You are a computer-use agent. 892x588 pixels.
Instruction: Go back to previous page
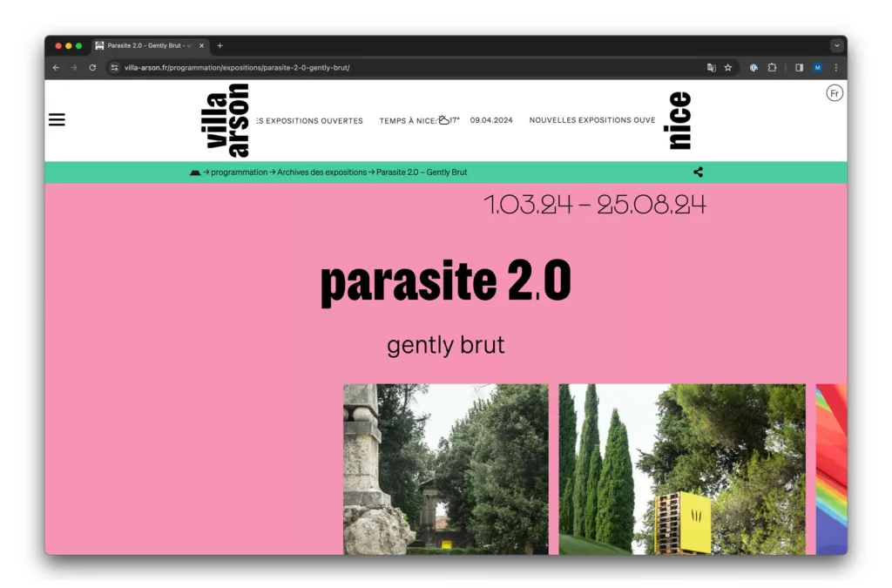tap(57, 68)
